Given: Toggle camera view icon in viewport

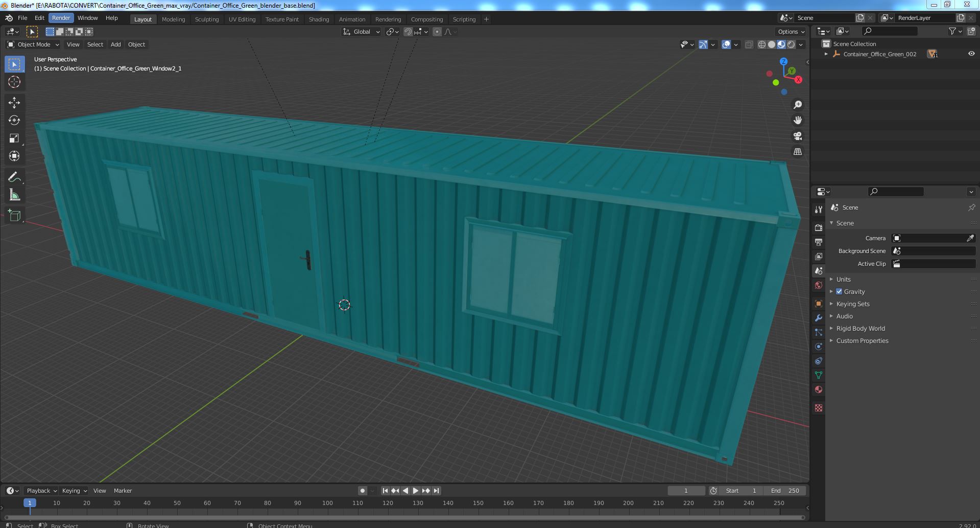Looking at the screenshot, I should pyautogui.click(x=798, y=136).
